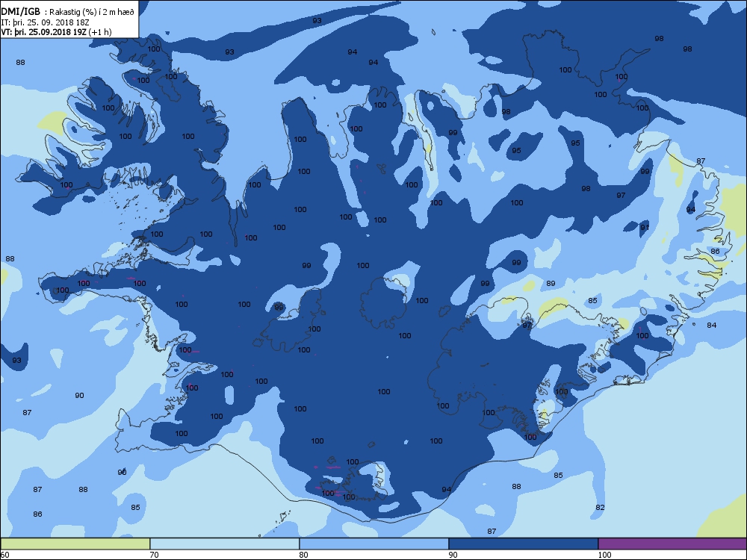Click the humidity value '82' over the sea
747x560 pixels.
(600, 508)
